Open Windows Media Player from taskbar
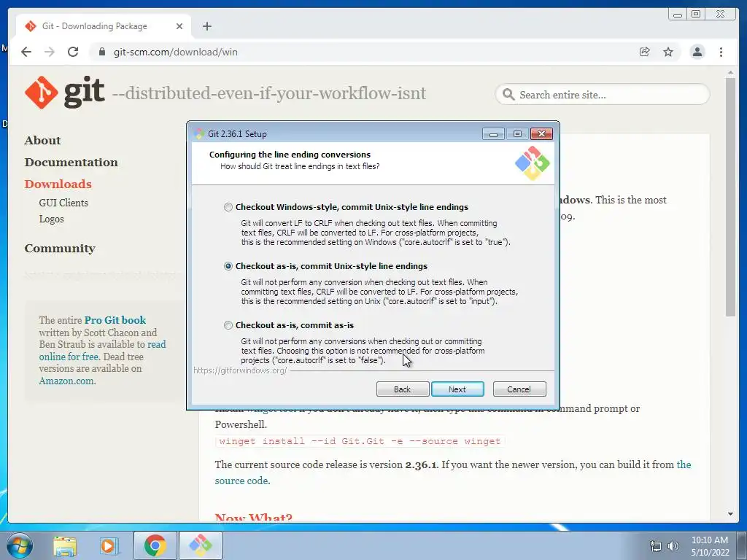 click(x=108, y=545)
